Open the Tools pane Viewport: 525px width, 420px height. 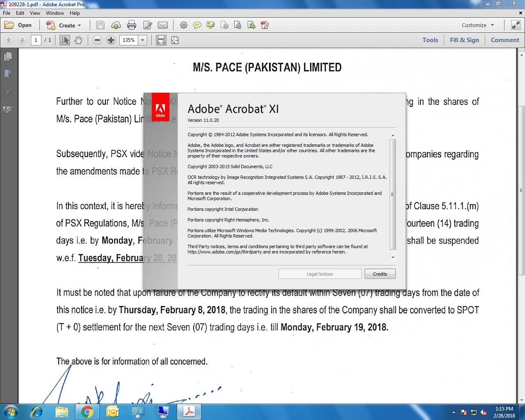click(430, 40)
